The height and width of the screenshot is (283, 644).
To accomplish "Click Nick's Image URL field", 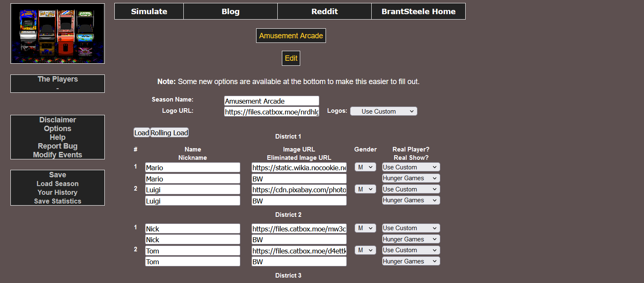I will pyautogui.click(x=299, y=228).
